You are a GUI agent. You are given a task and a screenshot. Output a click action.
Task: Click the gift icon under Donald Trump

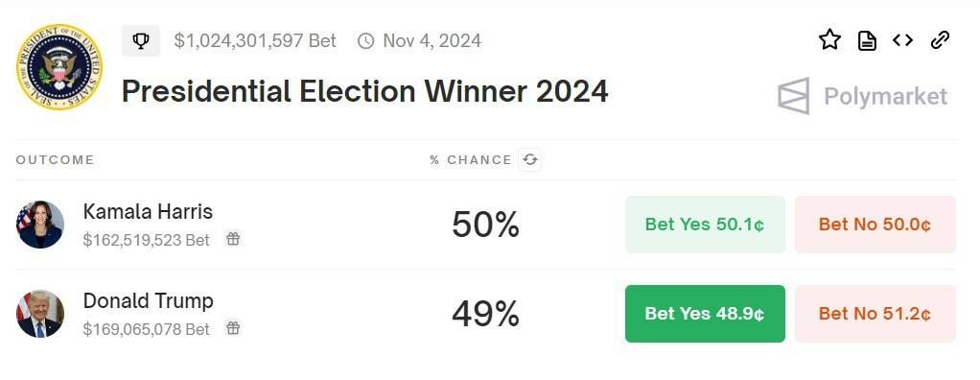point(233,328)
